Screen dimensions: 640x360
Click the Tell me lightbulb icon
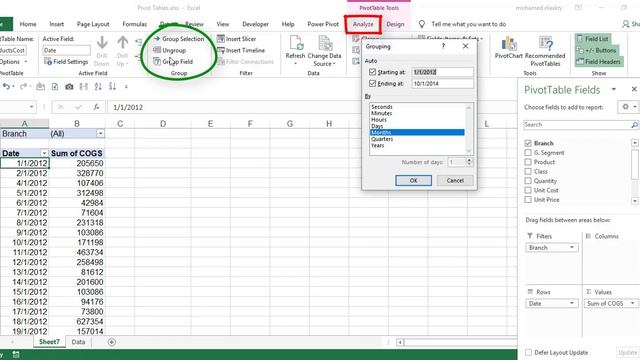tap(422, 24)
